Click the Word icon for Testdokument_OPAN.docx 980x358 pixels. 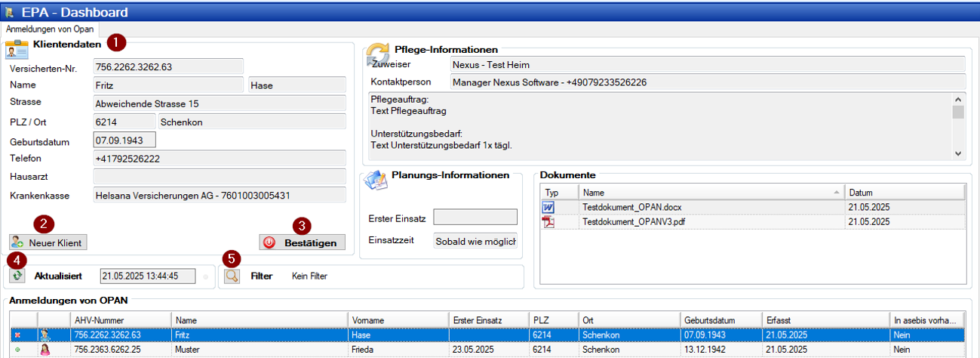[548, 207]
